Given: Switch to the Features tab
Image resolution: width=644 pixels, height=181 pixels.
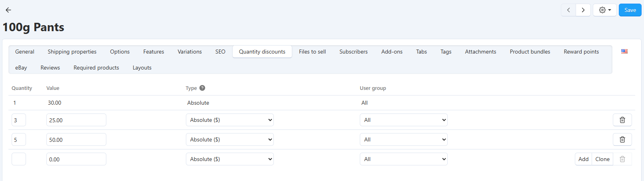Looking at the screenshot, I should point(154,52).
